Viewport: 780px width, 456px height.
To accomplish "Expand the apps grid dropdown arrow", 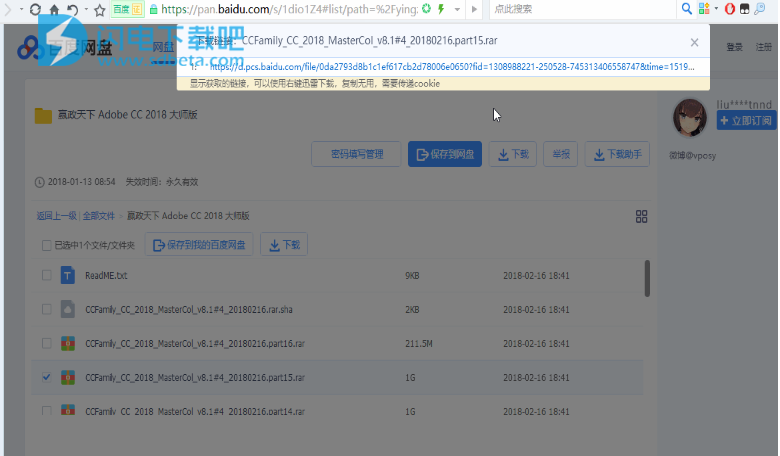I will click(x=716, y=8).
